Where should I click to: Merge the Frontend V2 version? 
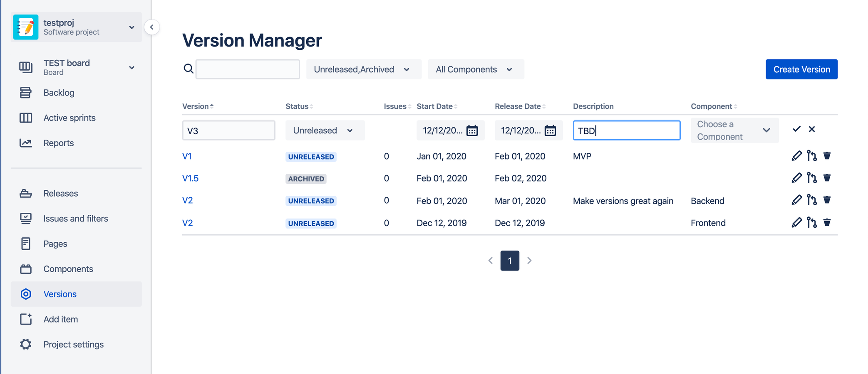[812, 222]
